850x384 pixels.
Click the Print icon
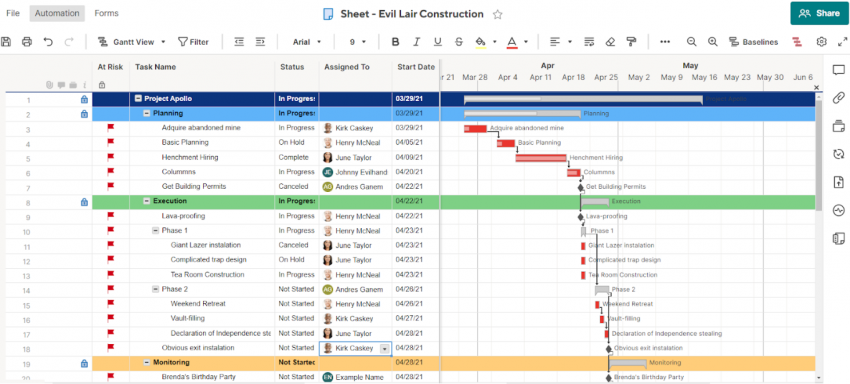click(27, 42)
